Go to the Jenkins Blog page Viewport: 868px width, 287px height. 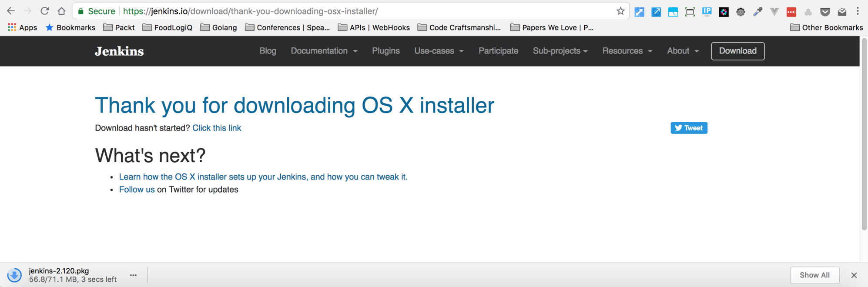click(268, 51)
